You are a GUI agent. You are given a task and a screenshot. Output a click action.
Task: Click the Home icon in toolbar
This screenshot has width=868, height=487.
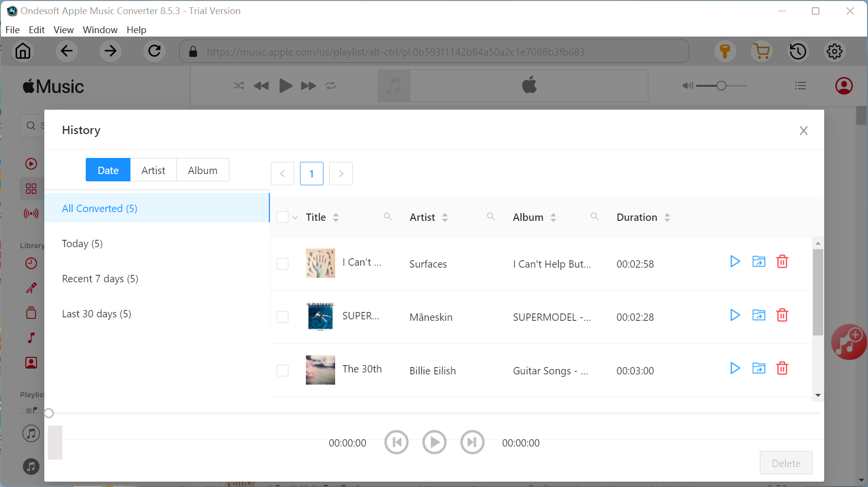tap(23, 51)
